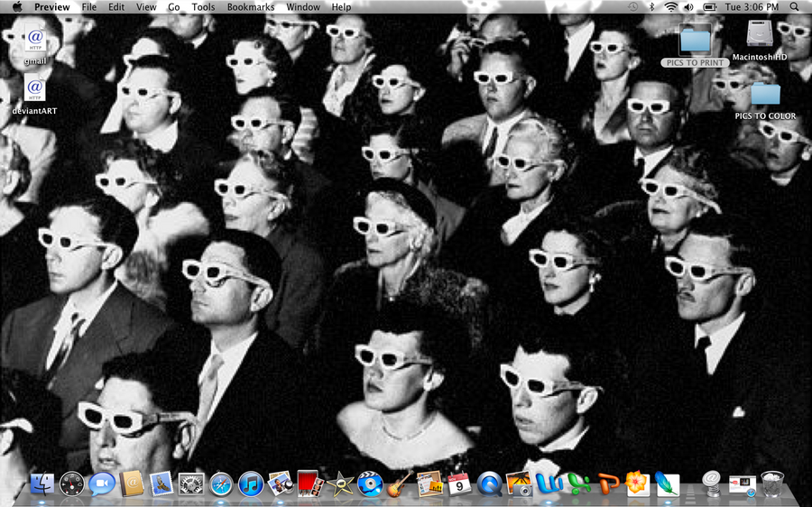812x507 pixels.
Task: Open iPhoto from the dock
Action: tap(519, 484)
